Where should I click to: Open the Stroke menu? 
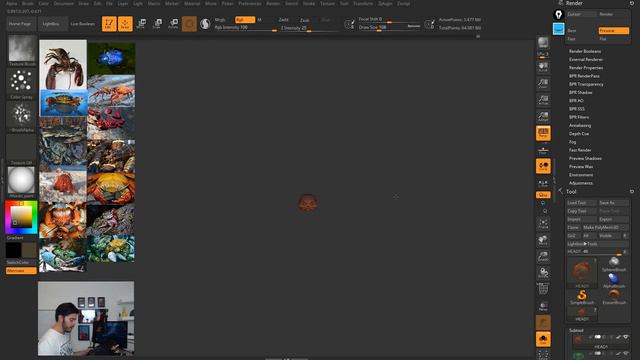pos(309,3)
